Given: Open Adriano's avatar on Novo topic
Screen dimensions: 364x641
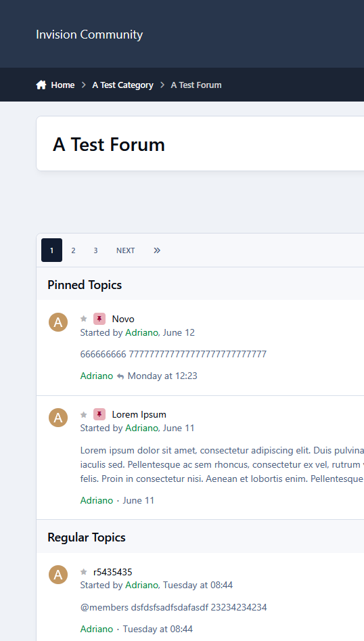Looking at the screenshot, I should pyautogui.click(x=58, y=322).
